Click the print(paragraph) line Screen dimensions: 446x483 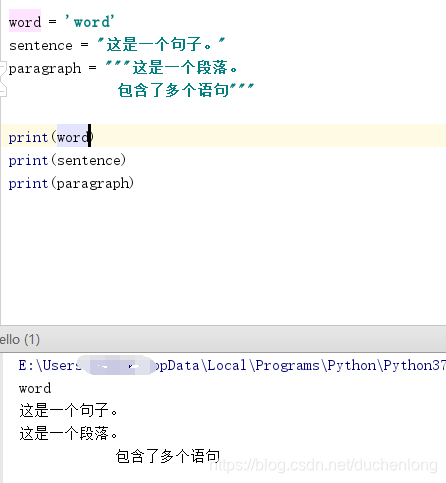71,183
